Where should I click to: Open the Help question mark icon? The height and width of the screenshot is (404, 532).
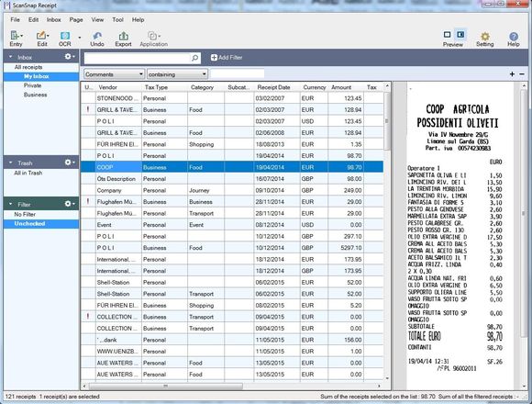pyautogui.click(x=514, y=36)
